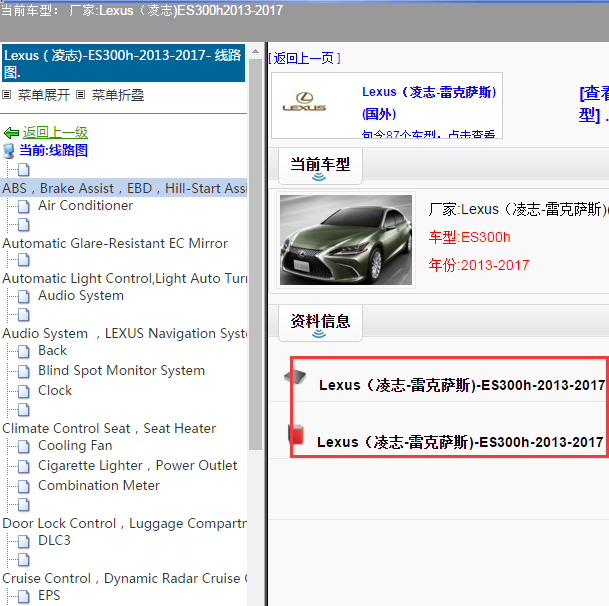609x606 pixels.
Task: Select the Back tree item
Action: click(52, 351)
